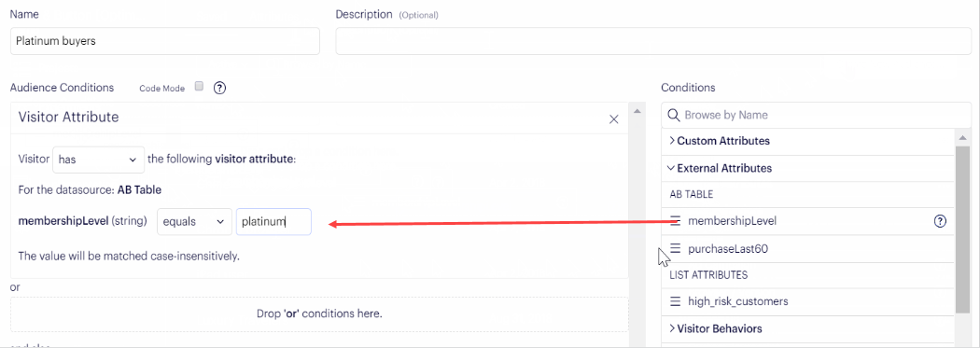The image size is (980, 348).
Task: Click into the optional Description field
Action: pos(653,41)
